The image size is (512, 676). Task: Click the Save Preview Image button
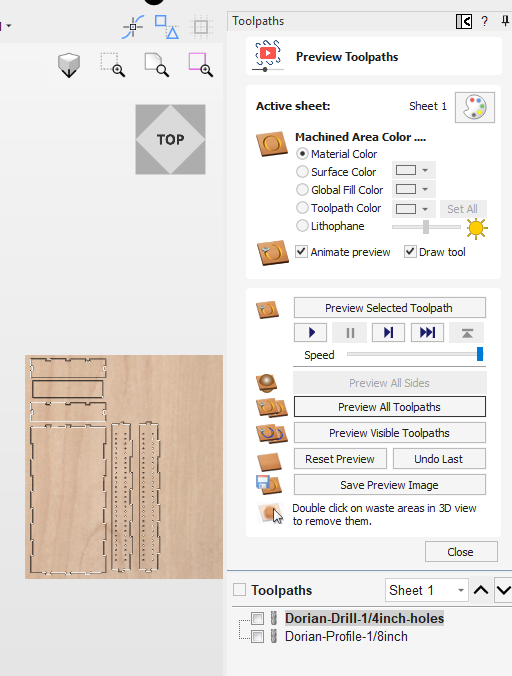390,485
